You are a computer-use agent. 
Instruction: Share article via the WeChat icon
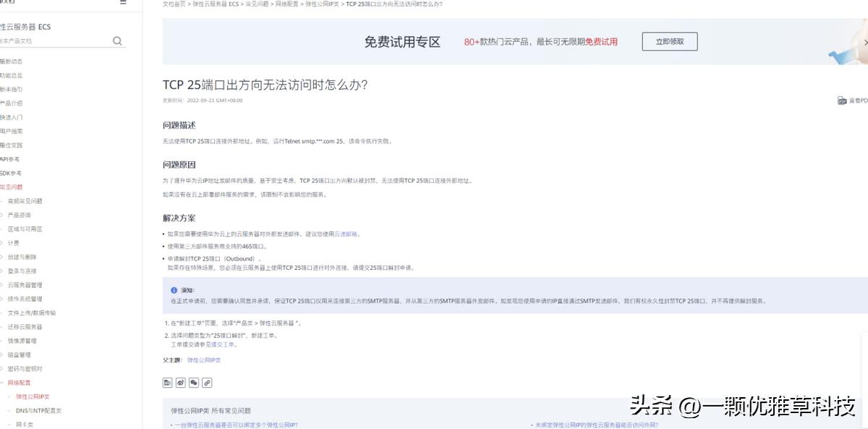click(x=192, y=382)
